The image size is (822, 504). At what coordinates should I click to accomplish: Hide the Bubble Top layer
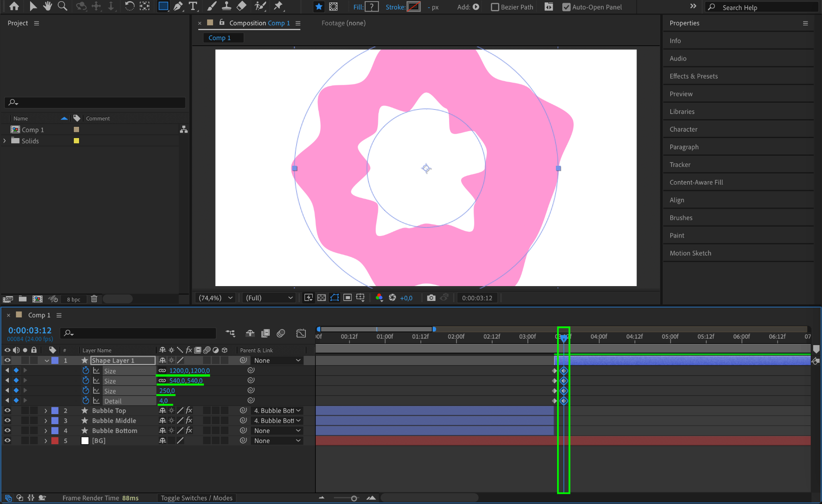coord(7,411)
